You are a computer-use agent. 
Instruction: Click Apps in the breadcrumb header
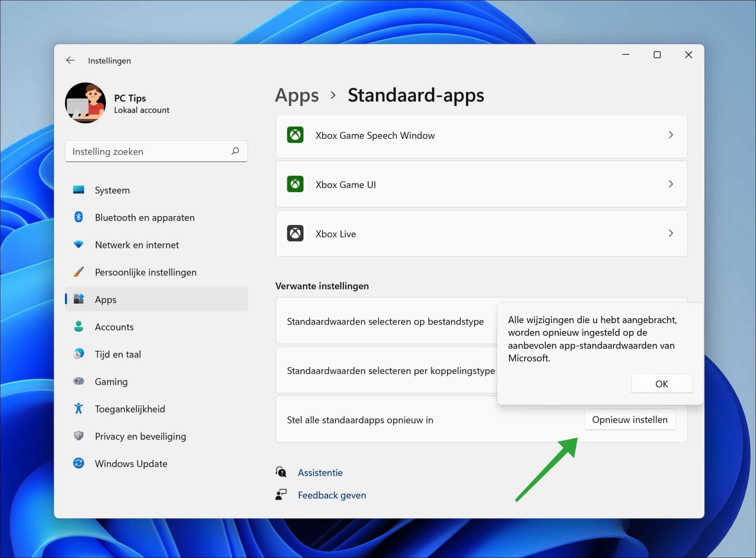(297, 95)
